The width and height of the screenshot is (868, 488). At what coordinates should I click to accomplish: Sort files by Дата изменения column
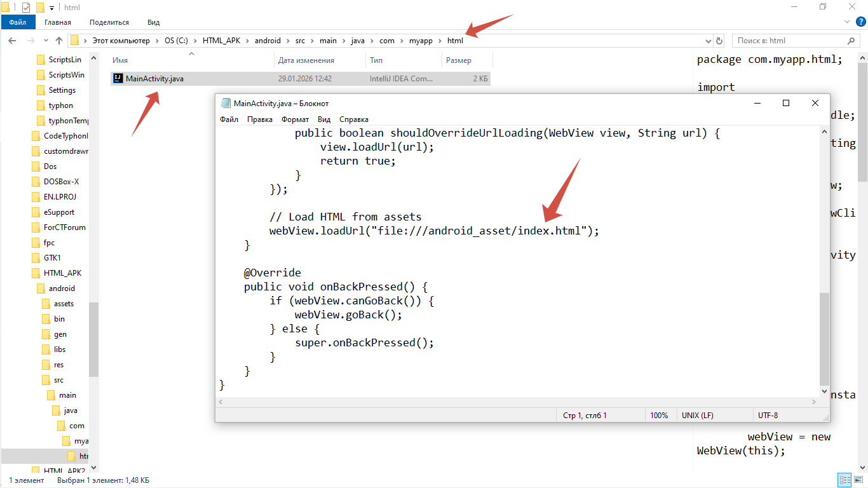click(306, 60)
